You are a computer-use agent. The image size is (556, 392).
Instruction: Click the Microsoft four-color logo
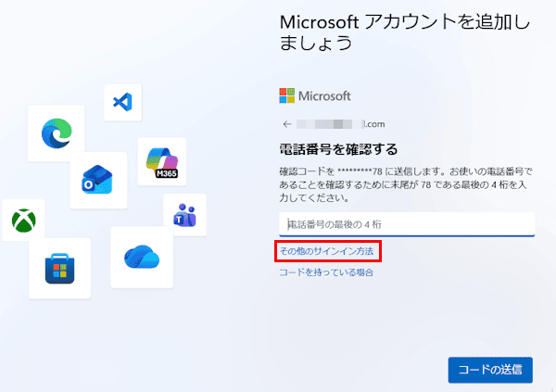(287, 95)
